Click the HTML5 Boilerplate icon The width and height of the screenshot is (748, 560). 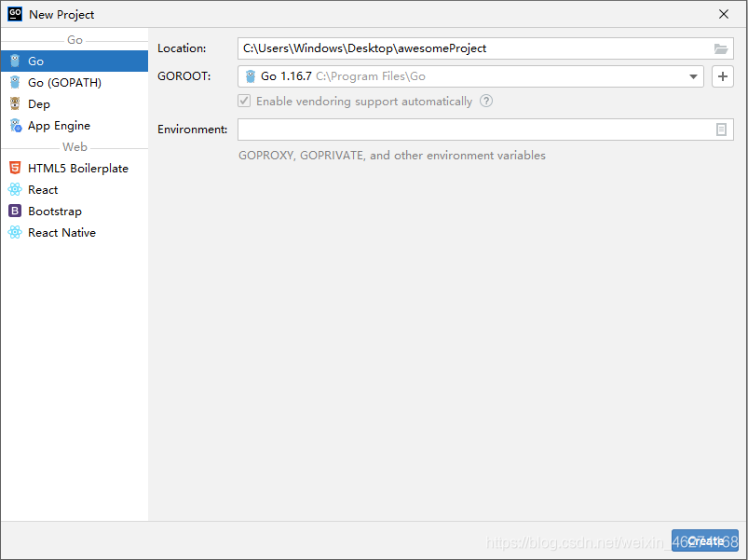click(15, 169)
